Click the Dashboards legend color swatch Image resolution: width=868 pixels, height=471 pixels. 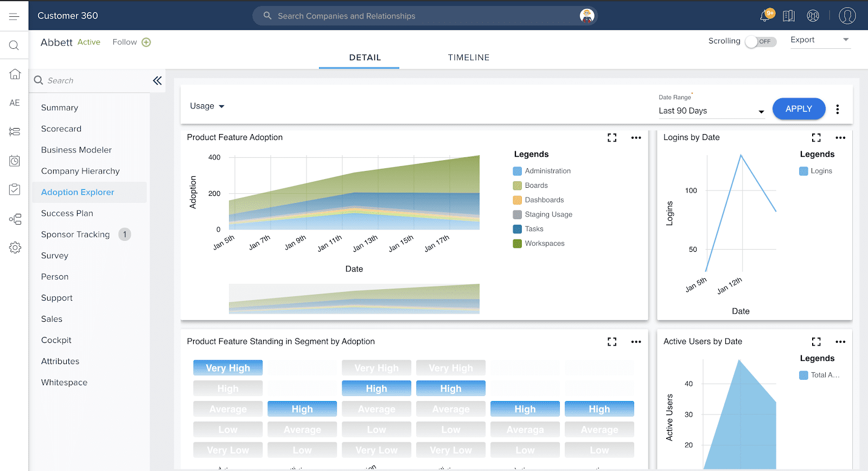click(x=518, y=200)
